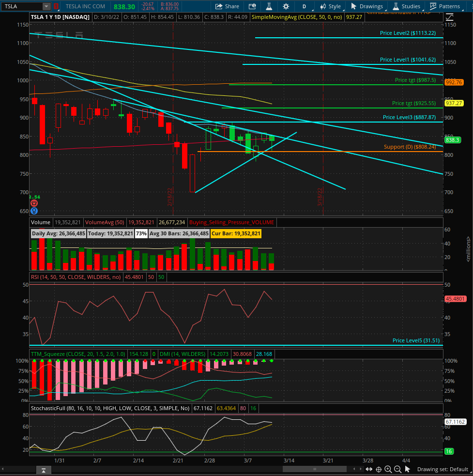Click the Cur Bar: 19,352,821 label
The height and width of the screenshot is (476, 473).
pos(236,234)
